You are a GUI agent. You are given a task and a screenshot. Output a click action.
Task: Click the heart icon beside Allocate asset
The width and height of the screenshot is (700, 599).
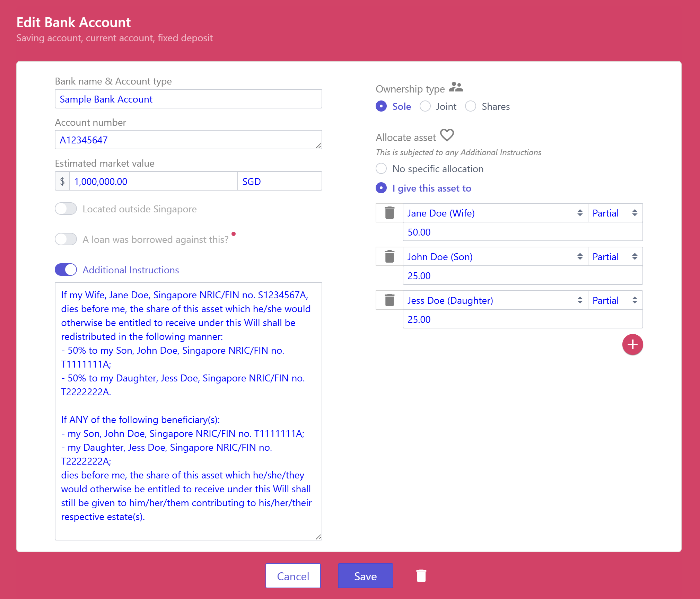(447, 135)
